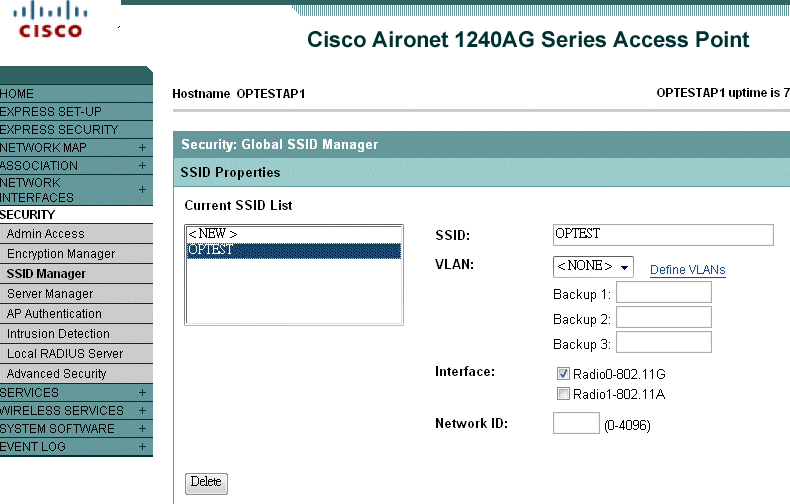Select <NEW> in Current SSID List
Image resolution: width=790 pixels, height=504 pixels.
coord(294,234)
